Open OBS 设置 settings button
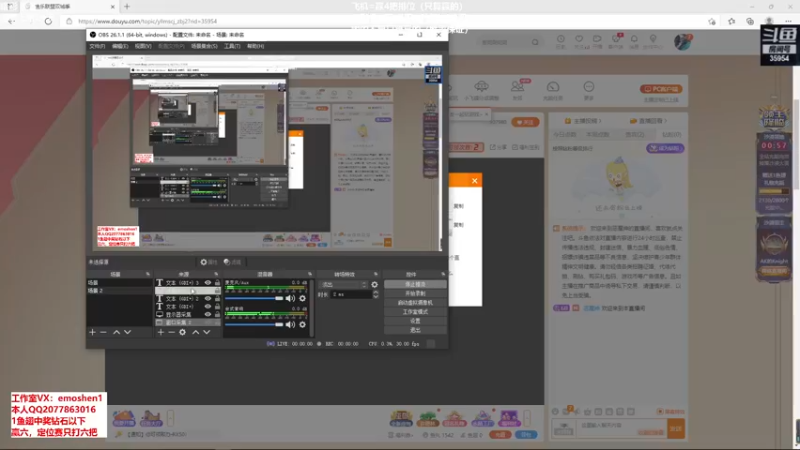 pyautogui.click(x=415, y=321)
